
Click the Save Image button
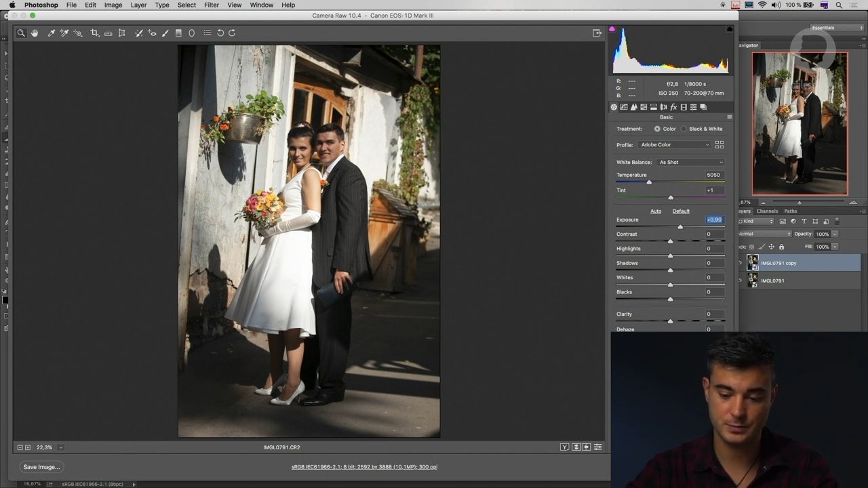[x=41, y=466]
